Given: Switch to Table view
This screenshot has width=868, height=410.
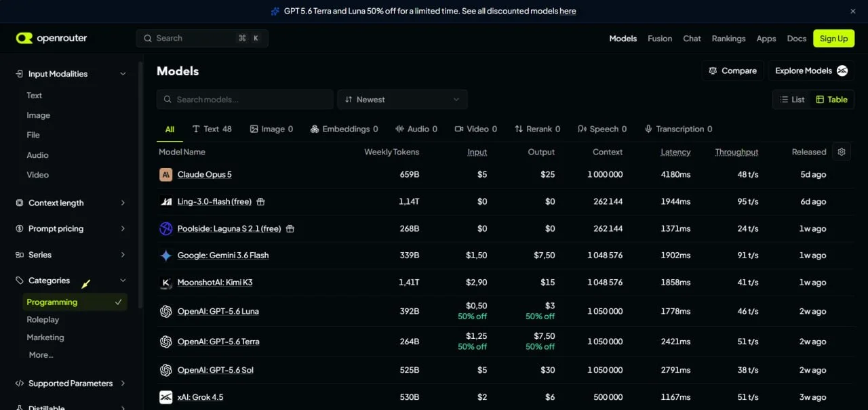Looking at the screenshot, I should (x=831, y=100).
